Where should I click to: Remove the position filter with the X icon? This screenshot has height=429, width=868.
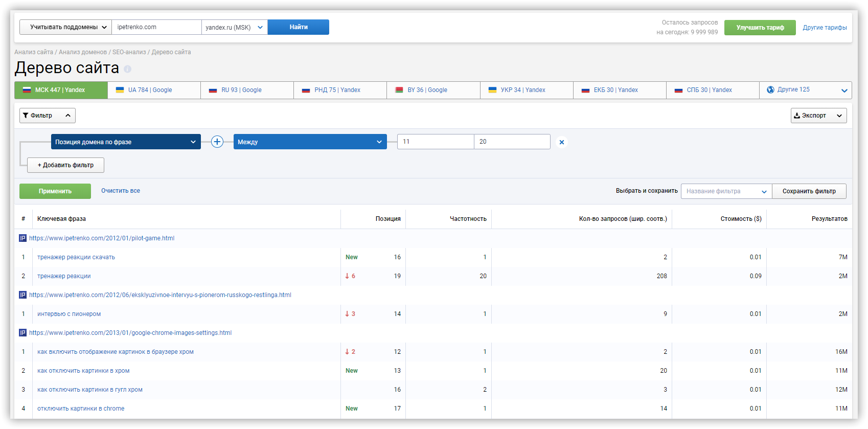click(562, 142)
